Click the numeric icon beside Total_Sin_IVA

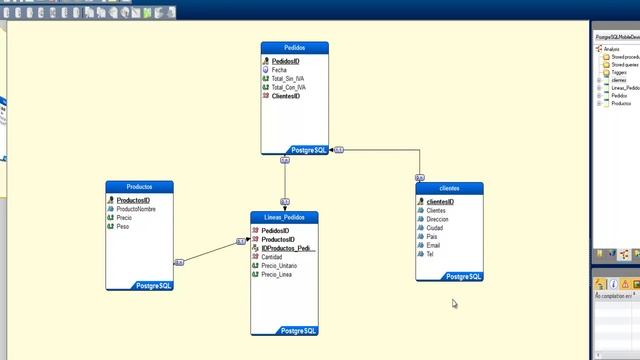coord(266,78)
